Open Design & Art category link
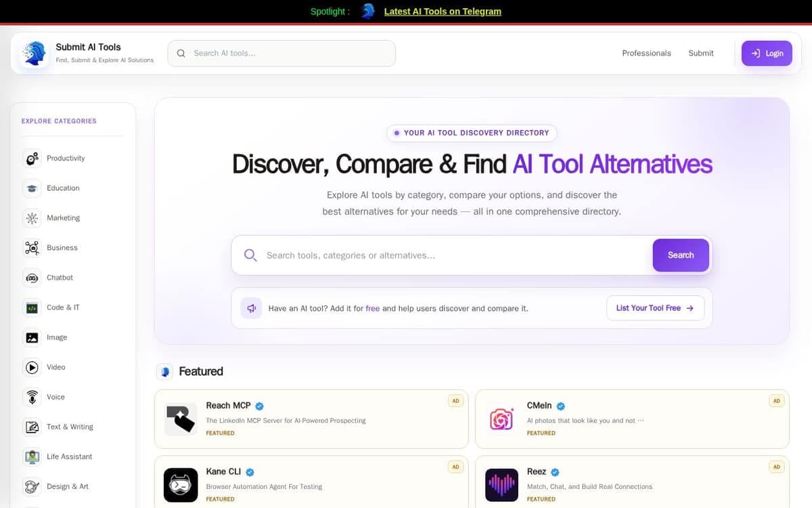The height and width of the screenshot is (508, 812). pyautogui.click(x=68, y=486)
